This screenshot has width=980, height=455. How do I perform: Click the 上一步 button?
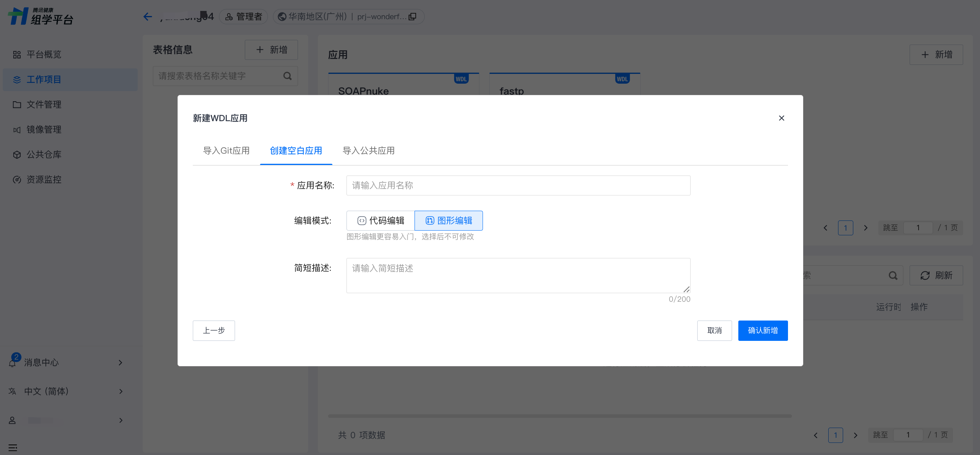214,331
